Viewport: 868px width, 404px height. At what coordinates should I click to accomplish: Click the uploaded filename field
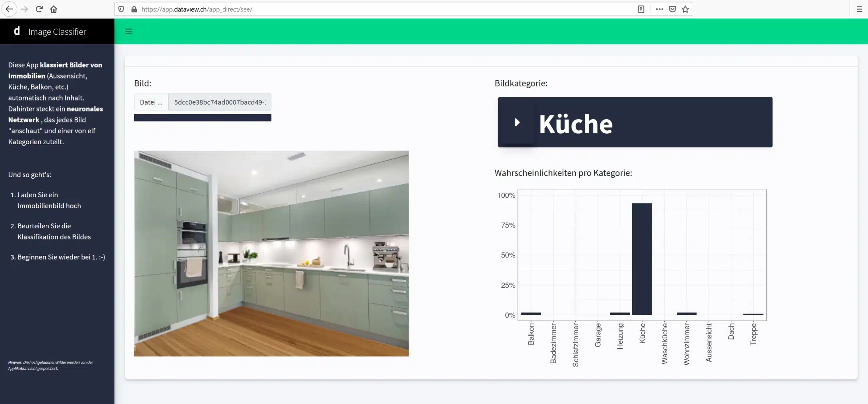pyautogui.click(x=220, y=102)
